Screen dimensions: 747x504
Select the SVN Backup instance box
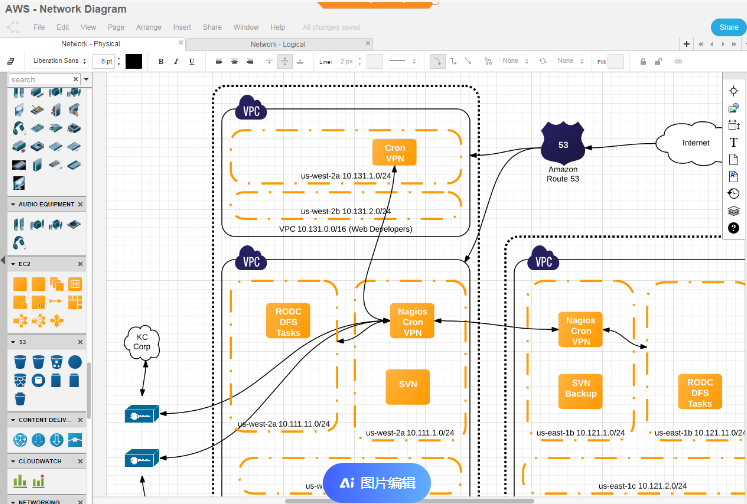pyautogui.click(x=580, y=391)
